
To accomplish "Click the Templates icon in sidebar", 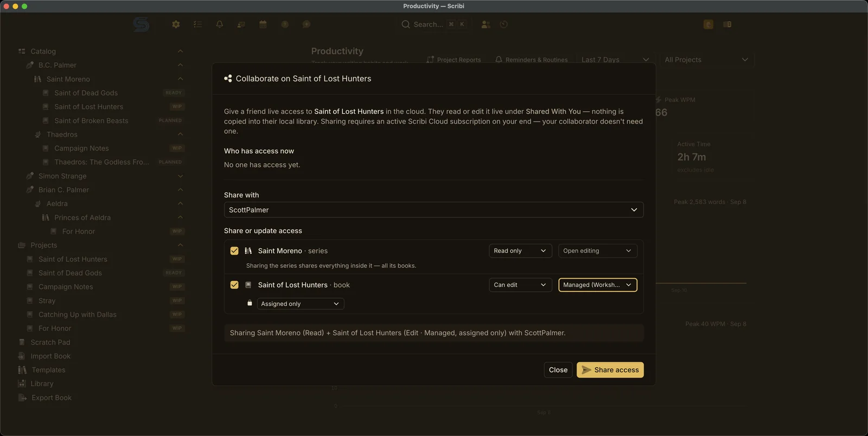I will tap(22, 370).
